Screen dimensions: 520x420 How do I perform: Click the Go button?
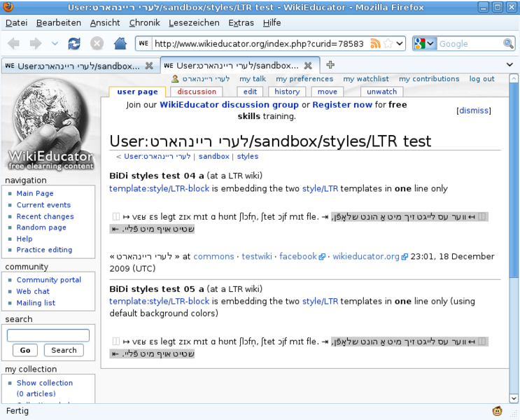pos(25,350)
